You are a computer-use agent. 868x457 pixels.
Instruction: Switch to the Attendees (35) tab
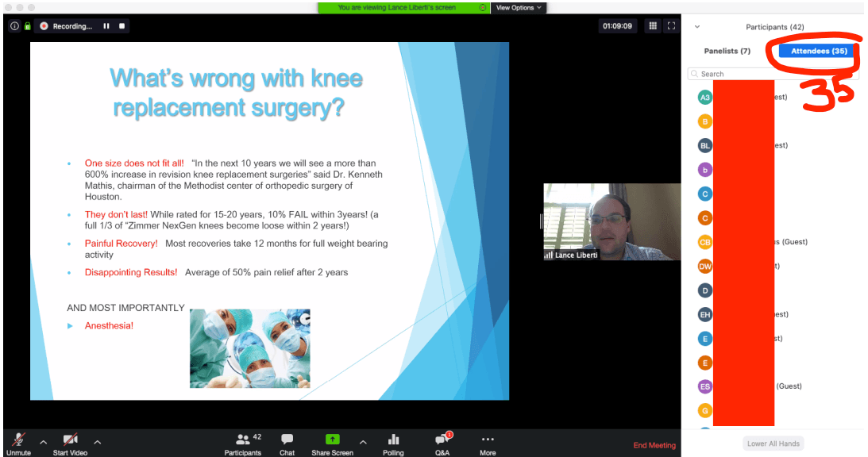(x=818, y=52)
